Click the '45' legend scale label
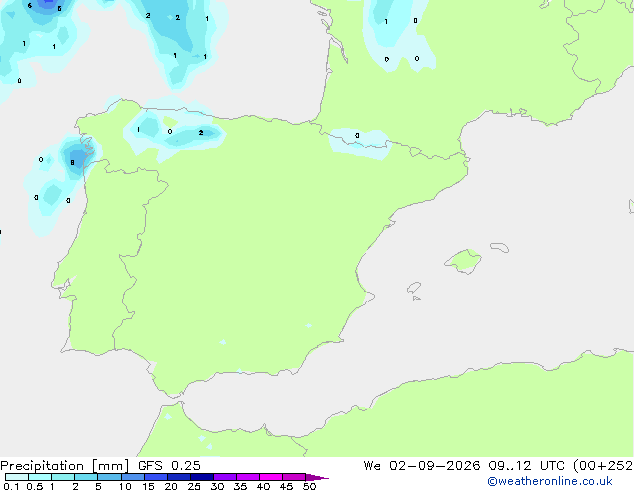This screenshot has height=490, width=634. coord(286,486)
